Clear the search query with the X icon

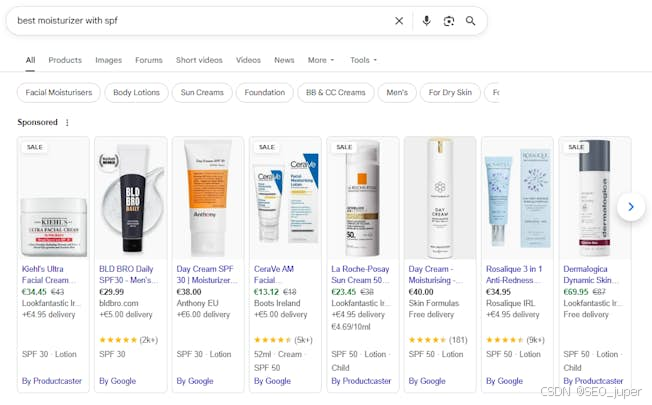coord(399,21)
